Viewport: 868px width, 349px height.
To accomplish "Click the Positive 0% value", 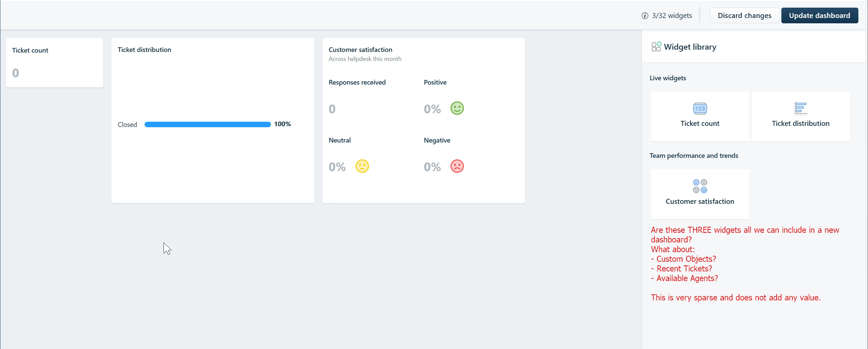I will pyautogui.click(x=432, y=109).
